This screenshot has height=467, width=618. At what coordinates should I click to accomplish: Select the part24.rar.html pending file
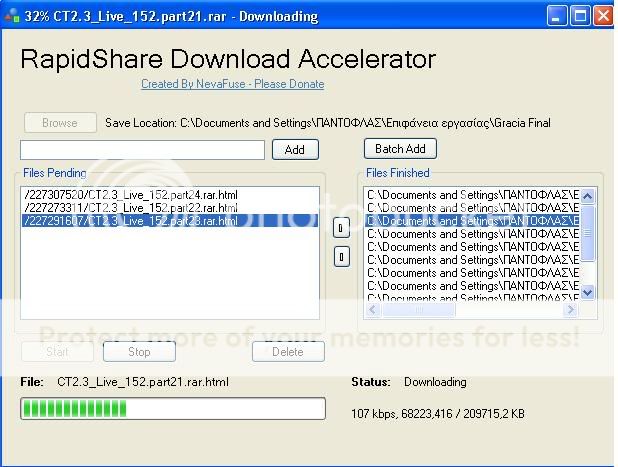click(x=130, y=194)
